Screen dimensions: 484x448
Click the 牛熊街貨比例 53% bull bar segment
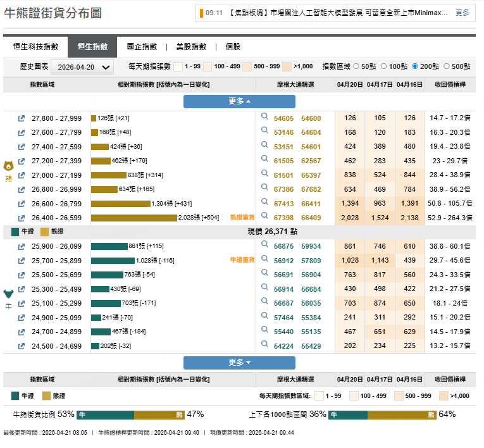(x=105, y=415)
